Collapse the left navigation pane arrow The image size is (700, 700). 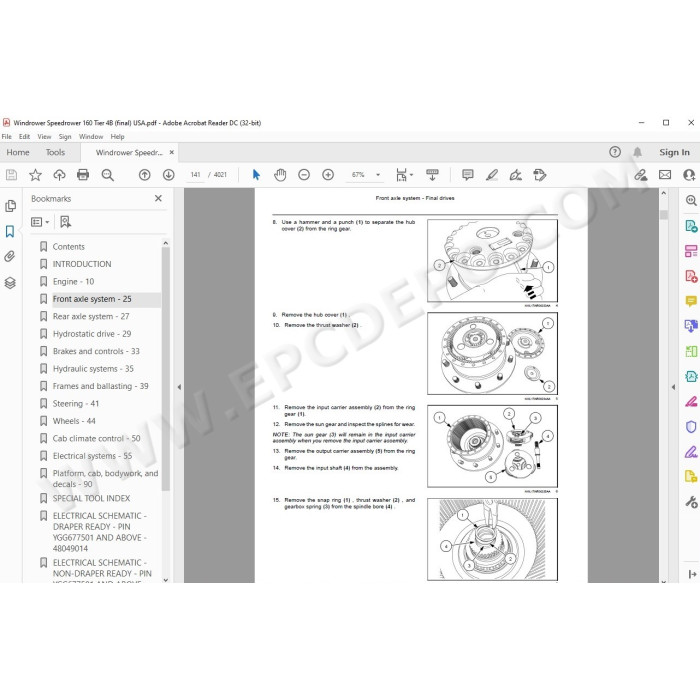point(179,387)
